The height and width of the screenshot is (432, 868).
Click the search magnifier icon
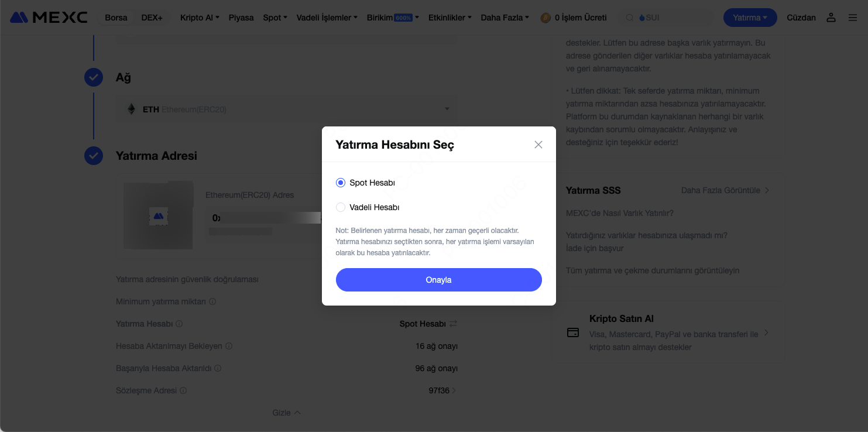click(630, 18)
